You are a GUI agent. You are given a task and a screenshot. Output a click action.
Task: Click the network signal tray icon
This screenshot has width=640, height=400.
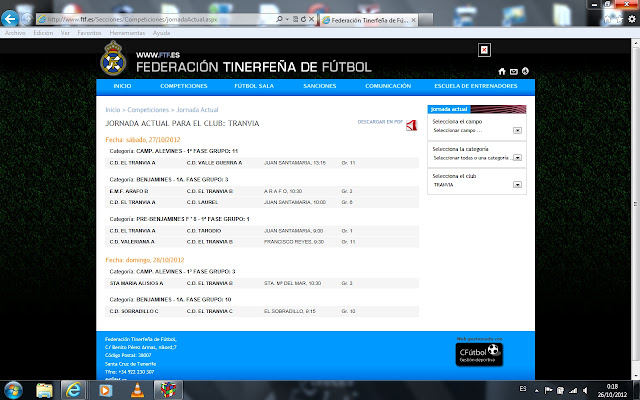click(573, 391)
